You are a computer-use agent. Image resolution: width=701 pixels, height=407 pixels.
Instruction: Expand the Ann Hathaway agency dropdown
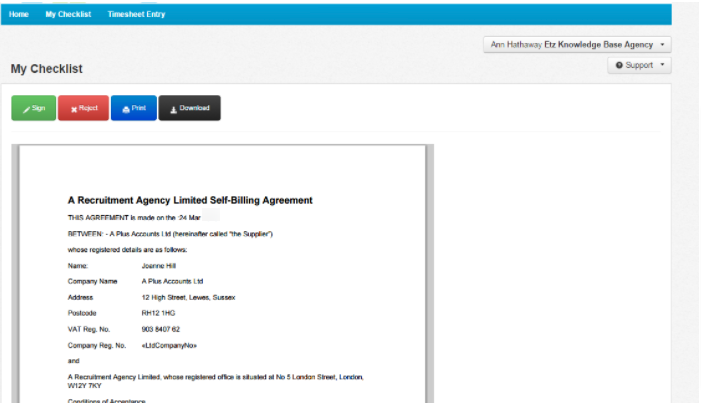click(x=577, y=45)
